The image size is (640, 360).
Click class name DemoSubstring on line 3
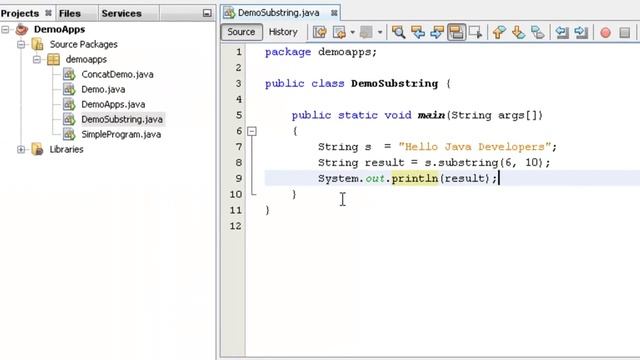394,84
